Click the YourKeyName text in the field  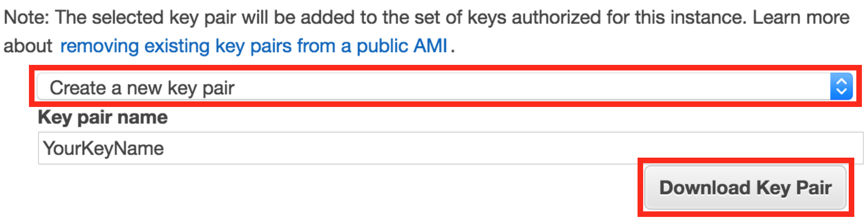coord(104,149)
